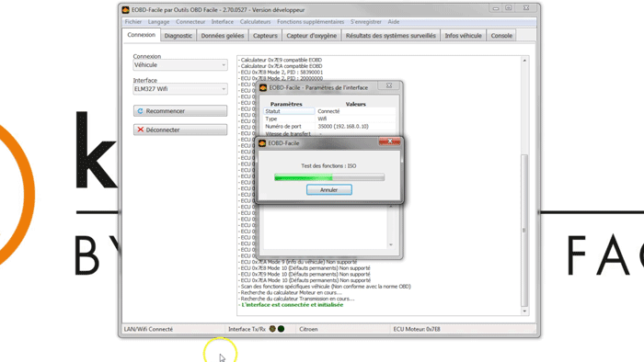Open the Aide menu
The width and height of the screenshot is (644, 362).
[x=394, y=22]
